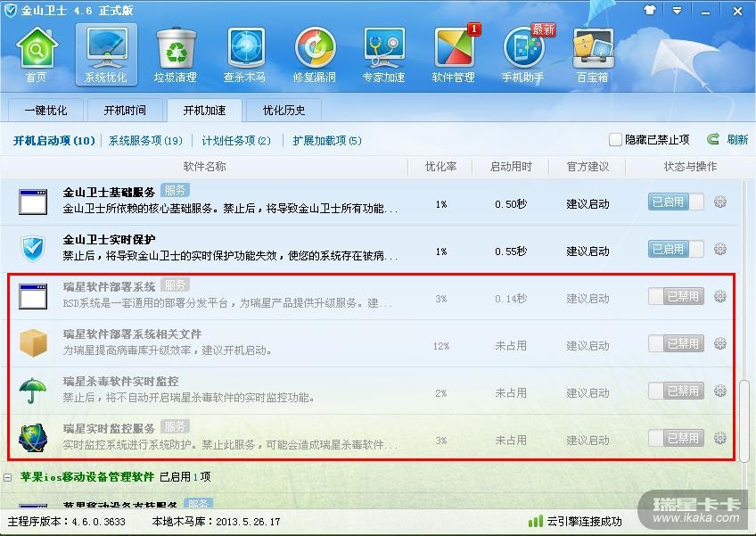Click the 刷新 refresh link text
Image resolution: width=756 pixels, height=536 pixels.
(x=737, y=139)
